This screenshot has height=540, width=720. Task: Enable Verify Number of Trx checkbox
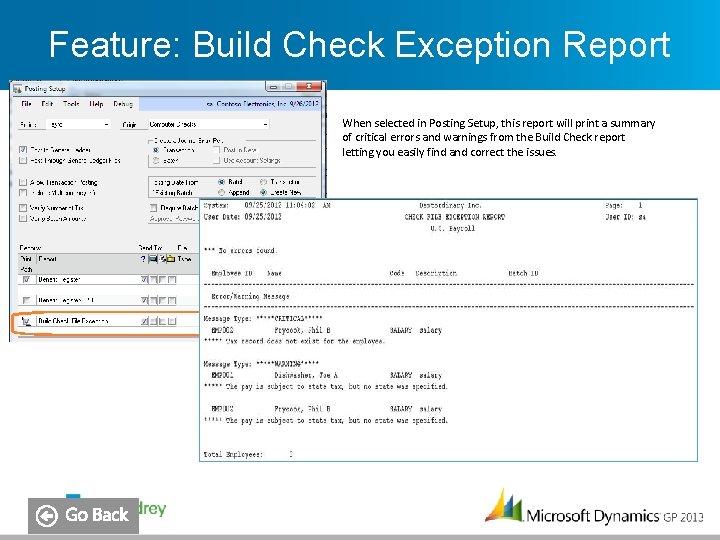(23, 208)
